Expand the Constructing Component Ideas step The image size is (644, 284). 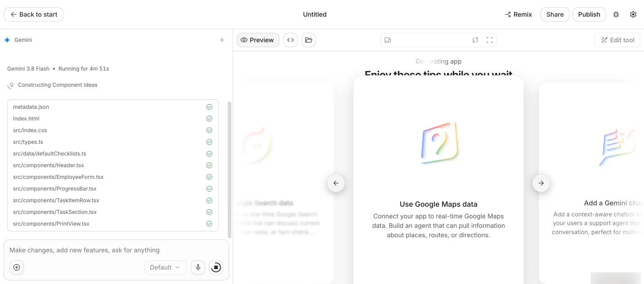click(x=58, y=85)
